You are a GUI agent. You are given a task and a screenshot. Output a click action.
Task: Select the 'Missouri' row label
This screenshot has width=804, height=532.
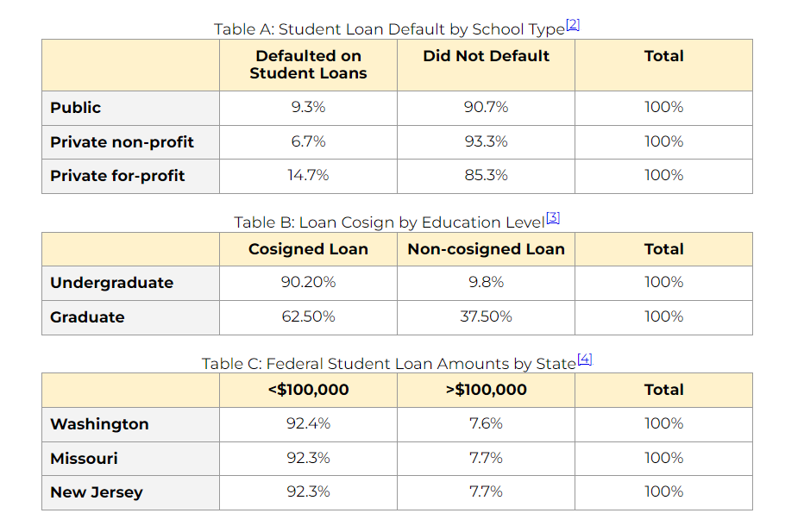click(x=84, y=459)
